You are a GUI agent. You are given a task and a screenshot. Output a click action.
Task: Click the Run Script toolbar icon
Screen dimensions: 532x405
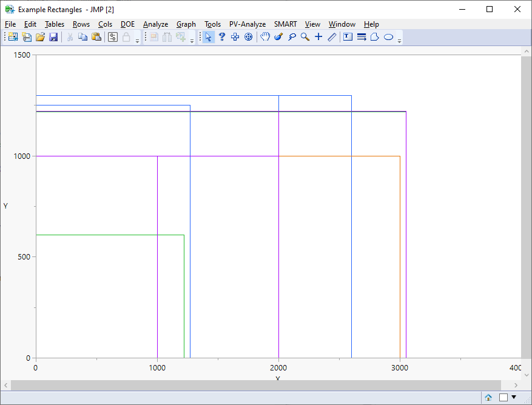(112, 37)
